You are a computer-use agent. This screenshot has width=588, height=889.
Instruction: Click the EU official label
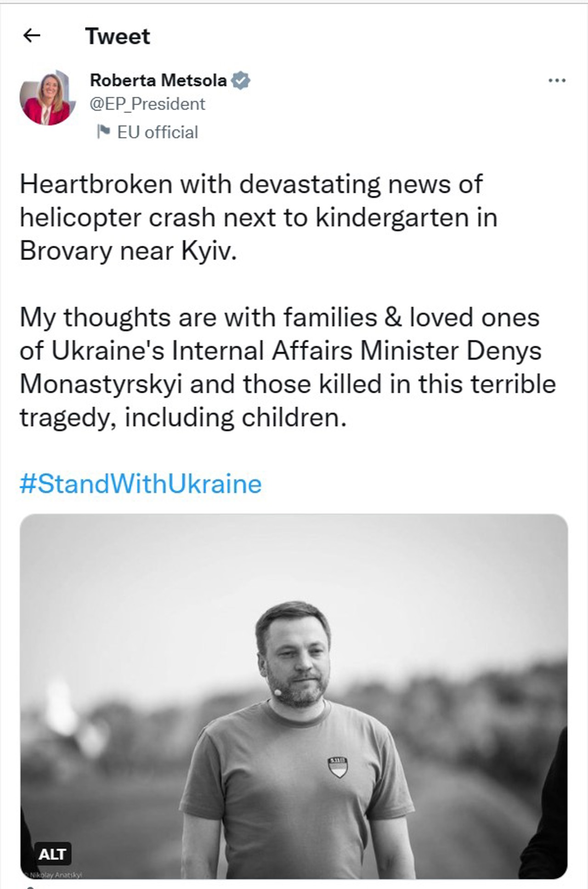pos(158,132)
